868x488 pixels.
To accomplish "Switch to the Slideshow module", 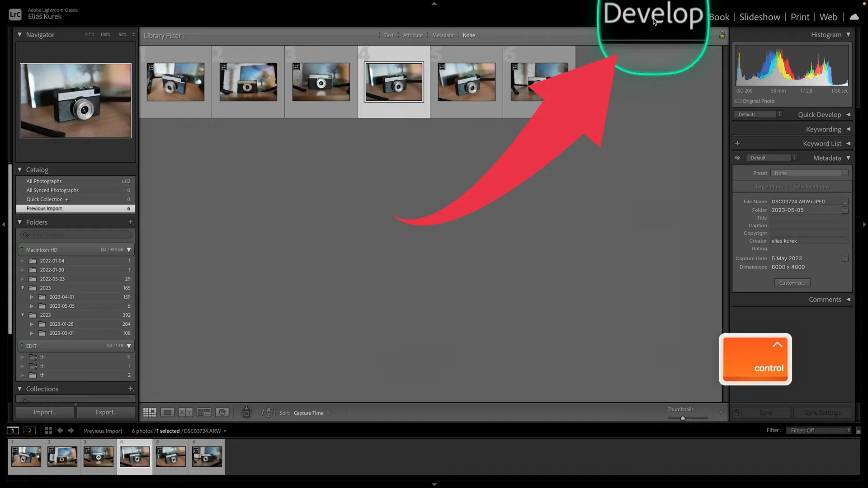I will [x=760, y=17].
